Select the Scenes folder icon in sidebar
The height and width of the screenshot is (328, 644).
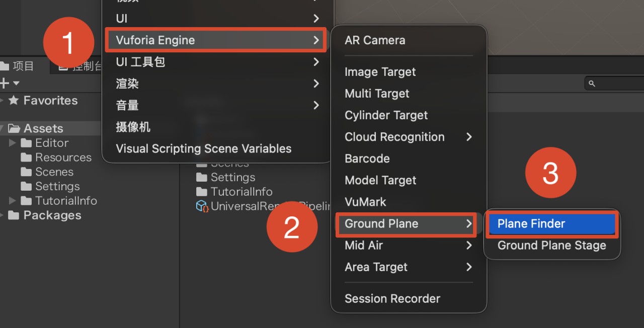[x=26, y=172]
